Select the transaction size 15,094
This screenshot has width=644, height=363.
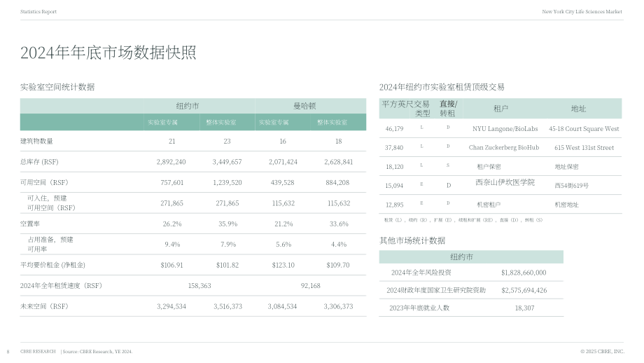(394, 186)
